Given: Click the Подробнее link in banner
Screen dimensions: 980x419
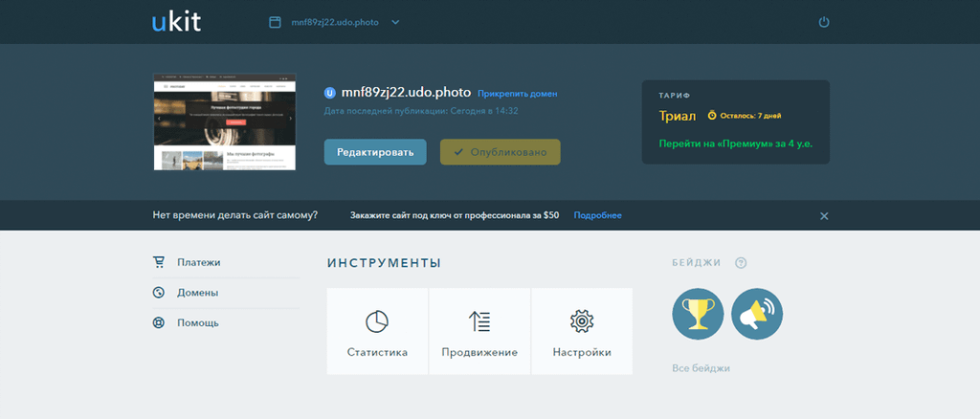Looking at the screenshot, I should pos(597,215).
